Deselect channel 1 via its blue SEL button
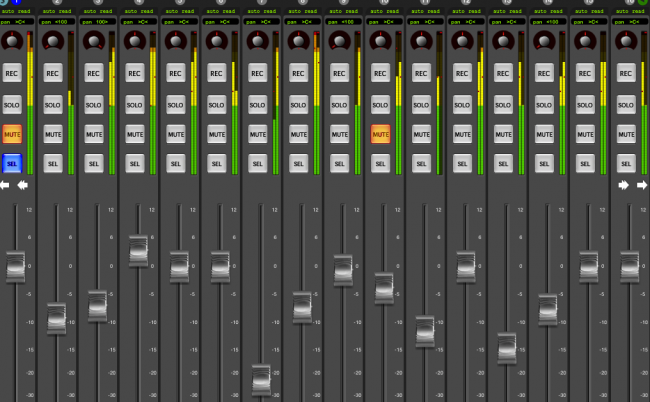The width and height of the screenshot is (650, 402). (x=12, y=162)
